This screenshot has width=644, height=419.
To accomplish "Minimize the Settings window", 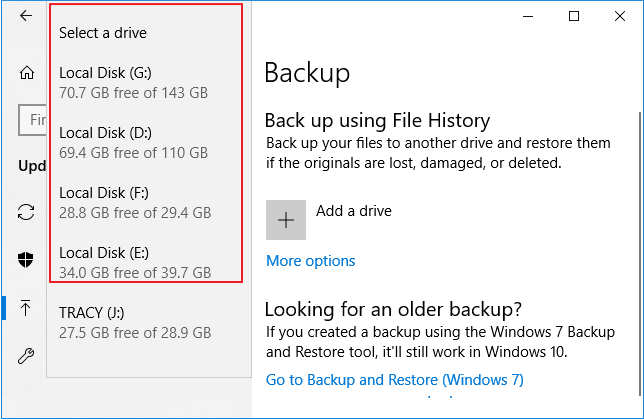I will (x=527, y=16).
